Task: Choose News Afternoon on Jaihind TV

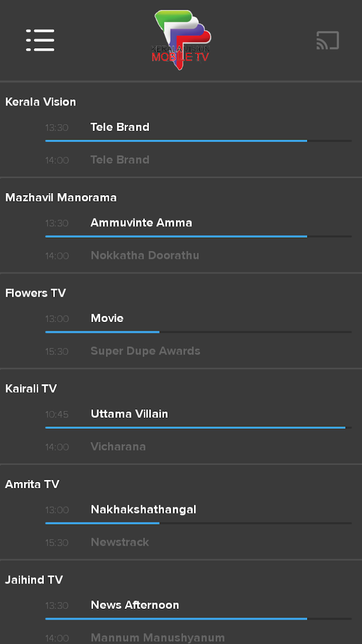Action: pos(135,605)
